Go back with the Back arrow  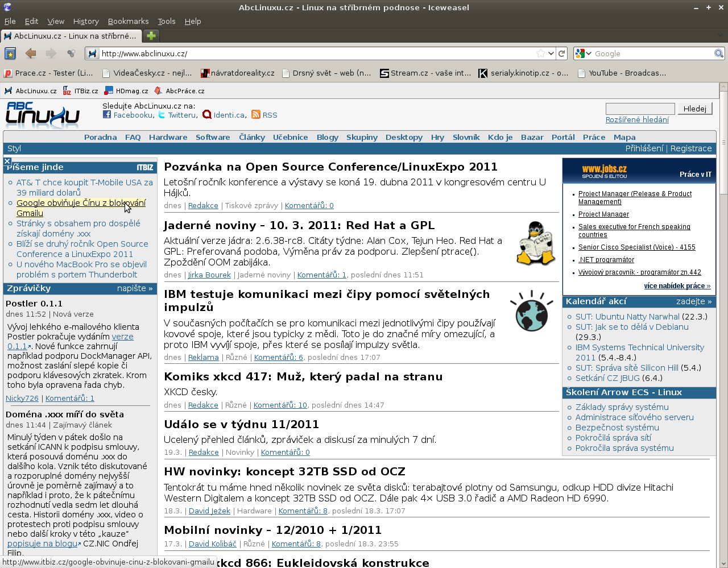(31, 53)
